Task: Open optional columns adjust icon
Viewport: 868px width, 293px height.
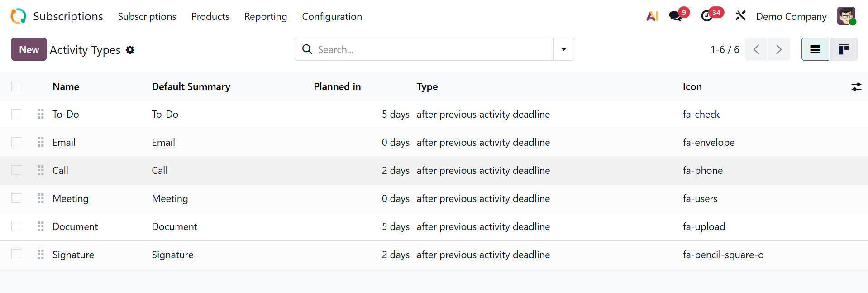Action: click(x=856, y=87)
